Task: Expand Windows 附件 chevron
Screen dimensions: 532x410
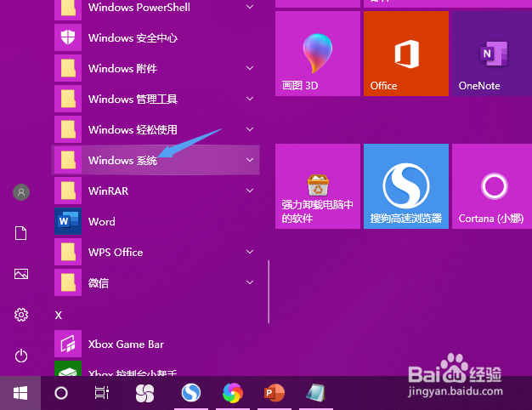Action: click(x=250, y=68)
